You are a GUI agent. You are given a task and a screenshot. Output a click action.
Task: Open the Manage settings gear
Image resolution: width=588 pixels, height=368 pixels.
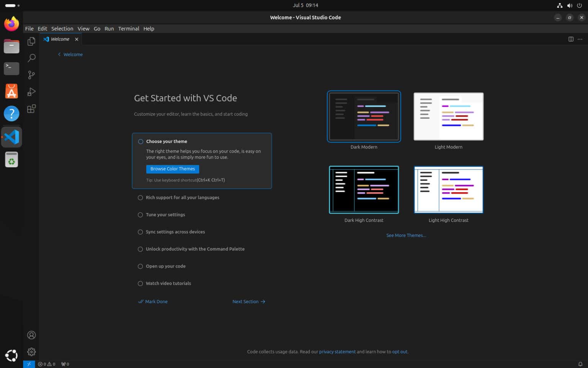[31, 352]
